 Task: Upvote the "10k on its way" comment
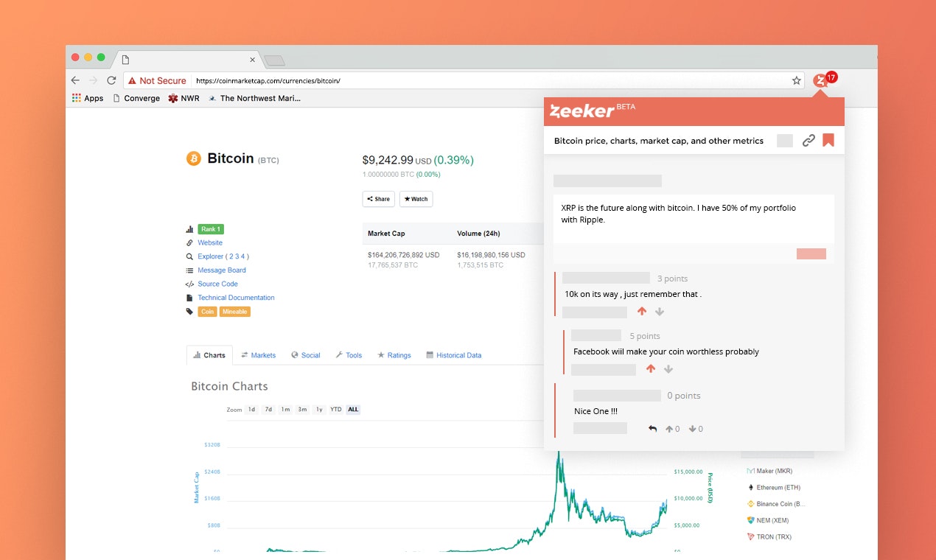(641, 311)
